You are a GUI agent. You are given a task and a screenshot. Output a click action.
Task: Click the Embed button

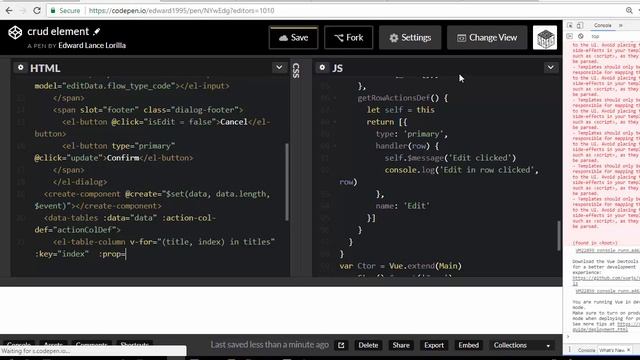pyautogui.click(x=468, y=345)
